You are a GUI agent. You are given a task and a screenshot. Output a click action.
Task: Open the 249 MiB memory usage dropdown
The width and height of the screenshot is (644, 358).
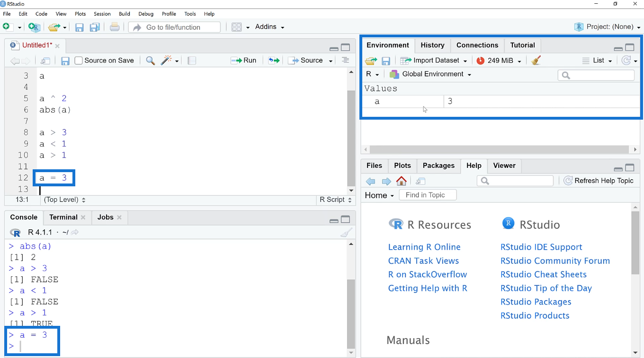(x=499, y=61)
